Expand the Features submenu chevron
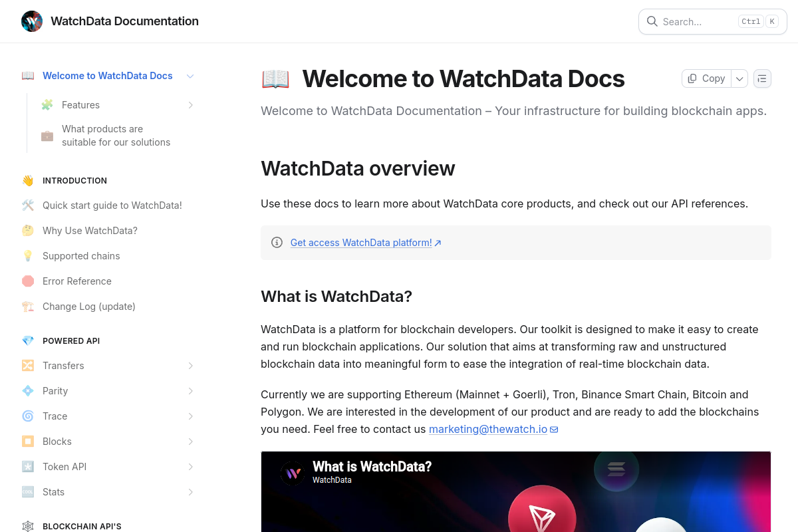798x532 pixels. [x=190, y=105]
